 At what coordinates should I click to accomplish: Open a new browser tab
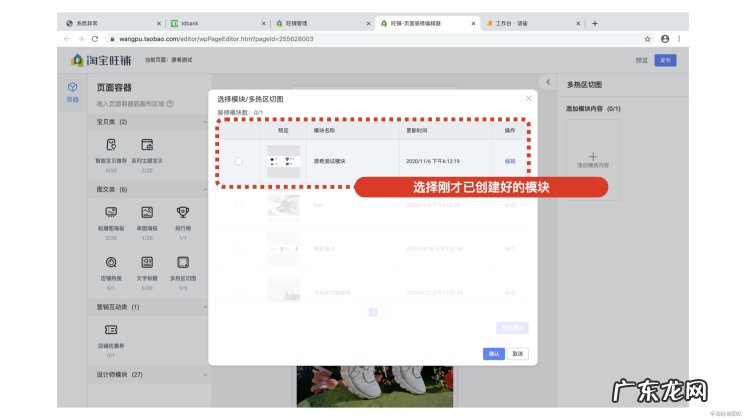[595, 23]
